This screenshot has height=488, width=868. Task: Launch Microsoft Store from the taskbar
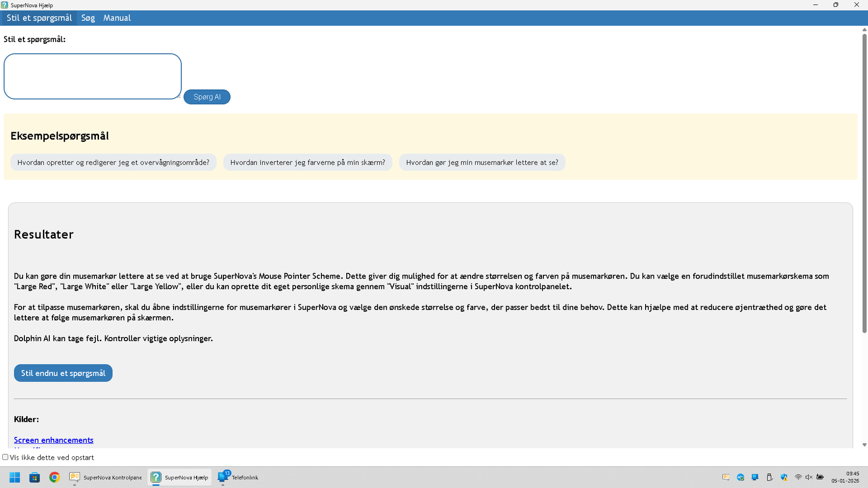pos(35,477)
